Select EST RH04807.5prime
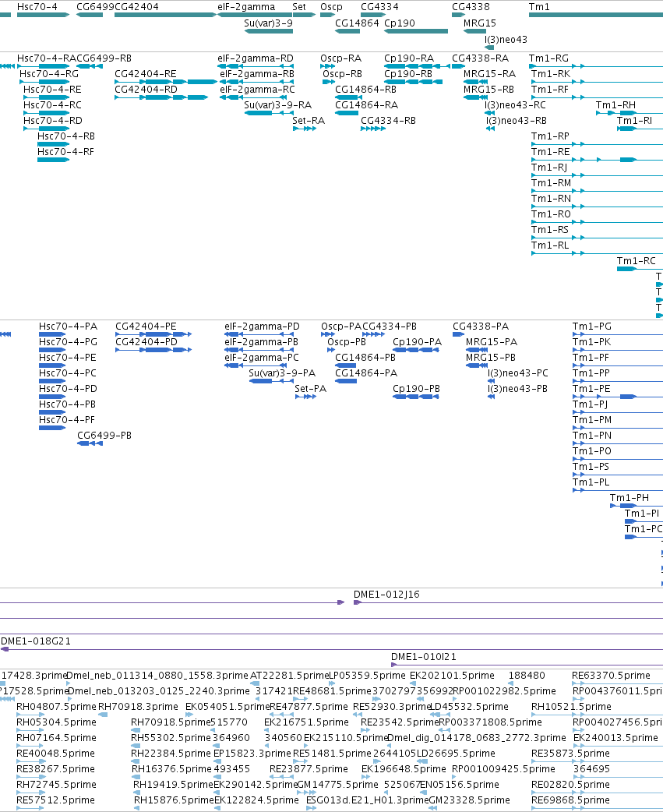Viewport: 663px width, 812px height. (x=56, y=707)
